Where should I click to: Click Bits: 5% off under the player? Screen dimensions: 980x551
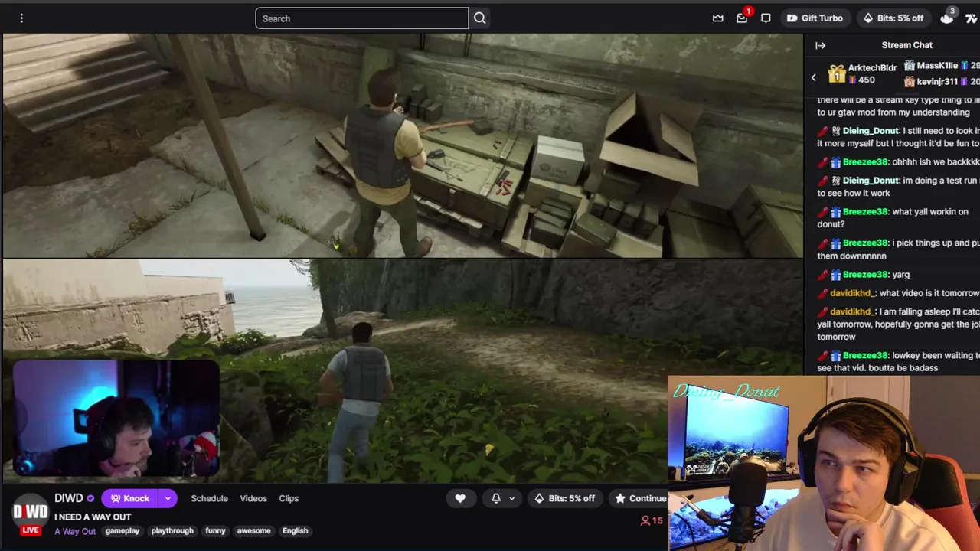(564, 498)
